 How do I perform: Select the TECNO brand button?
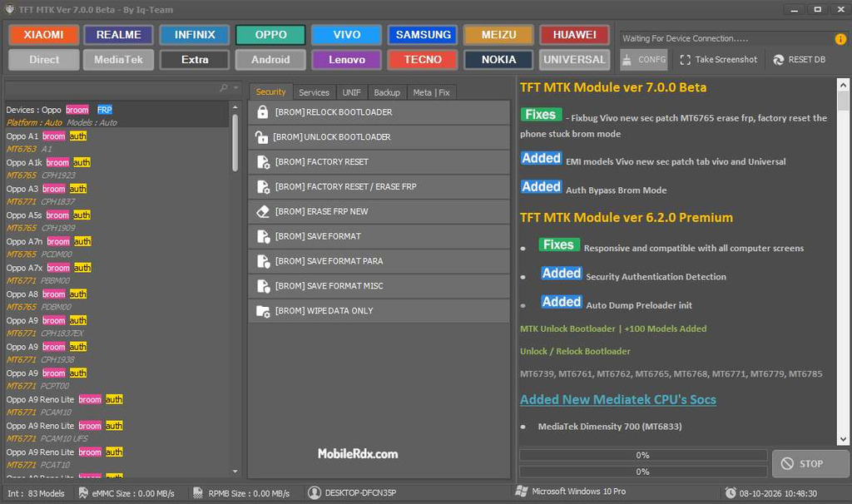(x=423, y=60)
